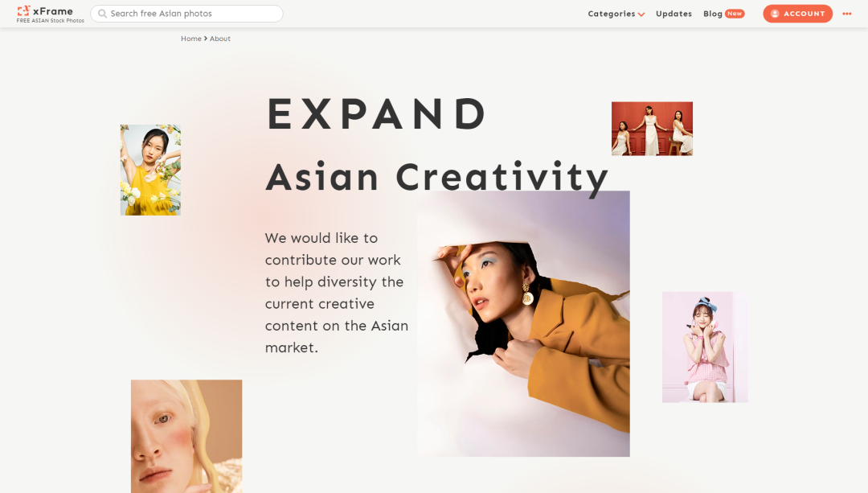
Task: Click the user avatar icon in Account button
Action: pyautogui.click(x=775, y=14)
